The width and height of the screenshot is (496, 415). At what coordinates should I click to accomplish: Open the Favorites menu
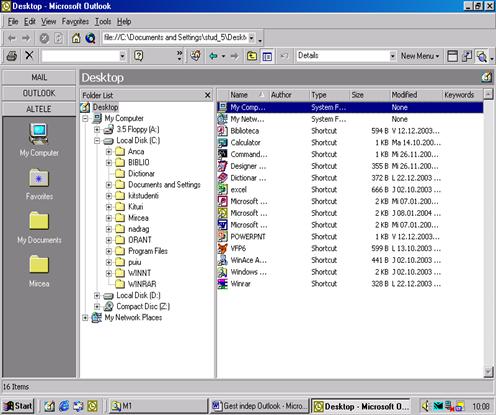75,22
